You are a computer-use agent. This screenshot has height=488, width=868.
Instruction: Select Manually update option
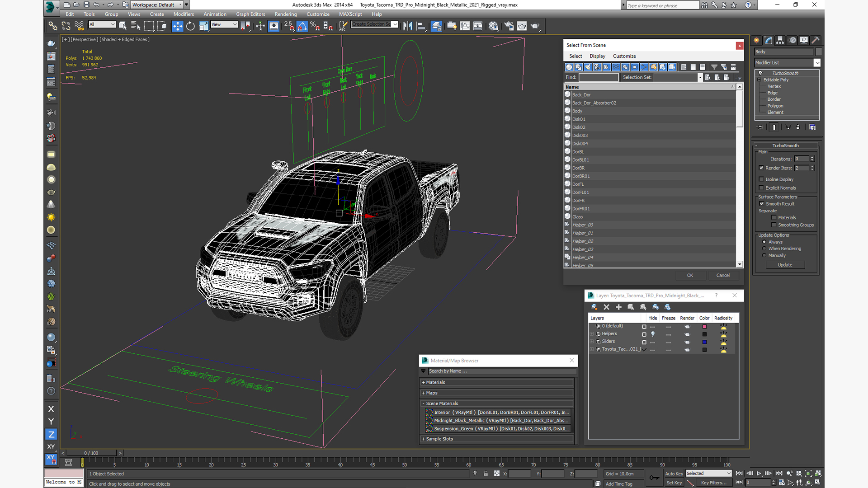pos(764,255)
